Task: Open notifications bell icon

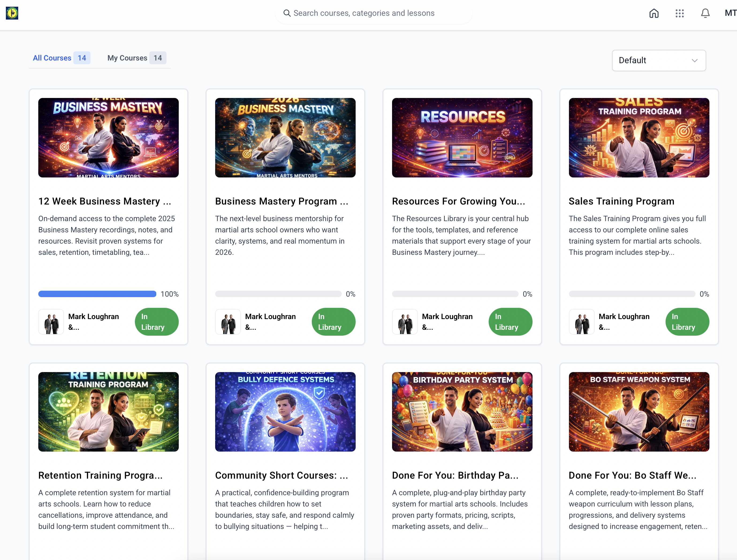Action: point(705,13)
